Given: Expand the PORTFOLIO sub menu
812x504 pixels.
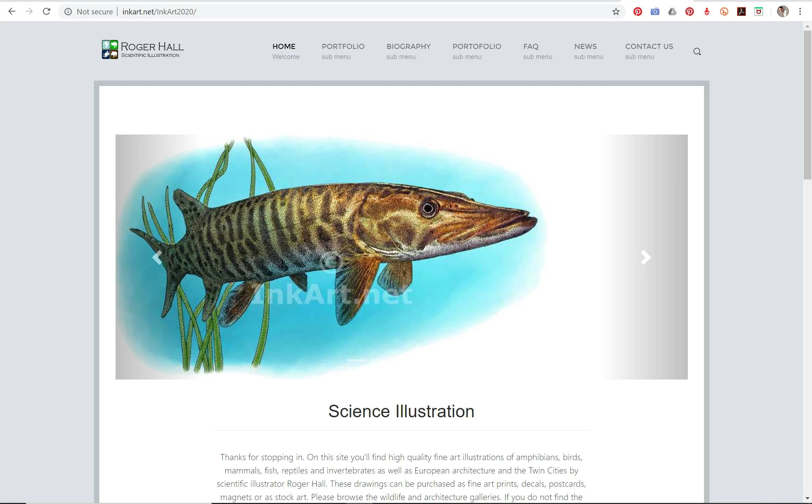Looking at the screenshot, I should pyautogui.click(x=343, y=51).
